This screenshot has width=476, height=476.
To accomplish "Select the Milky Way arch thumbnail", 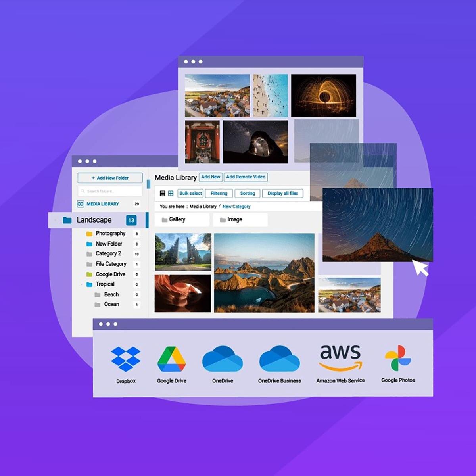I will pos(255,142).
